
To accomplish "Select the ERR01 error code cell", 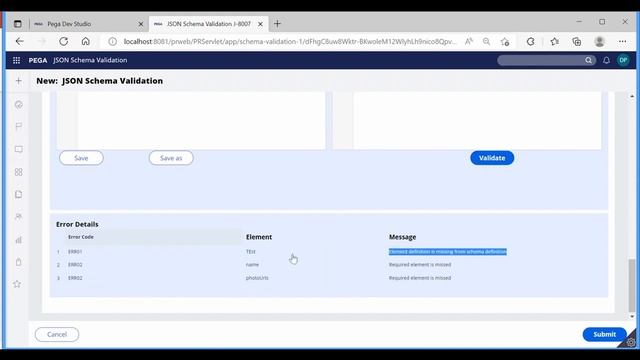I will click(75, 252).
